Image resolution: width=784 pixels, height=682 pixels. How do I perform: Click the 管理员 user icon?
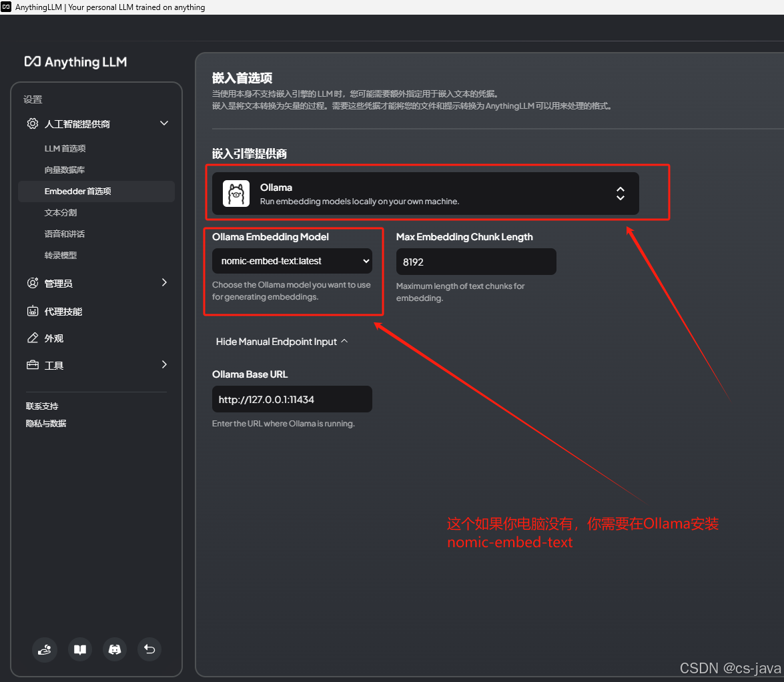33,283
